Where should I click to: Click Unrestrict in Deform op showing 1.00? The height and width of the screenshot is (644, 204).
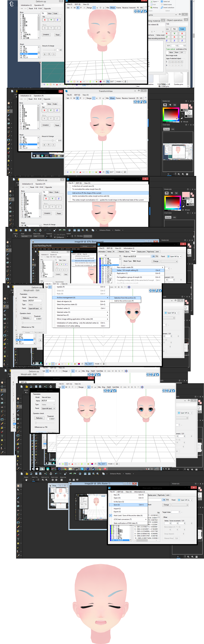[x=46, y=35]
